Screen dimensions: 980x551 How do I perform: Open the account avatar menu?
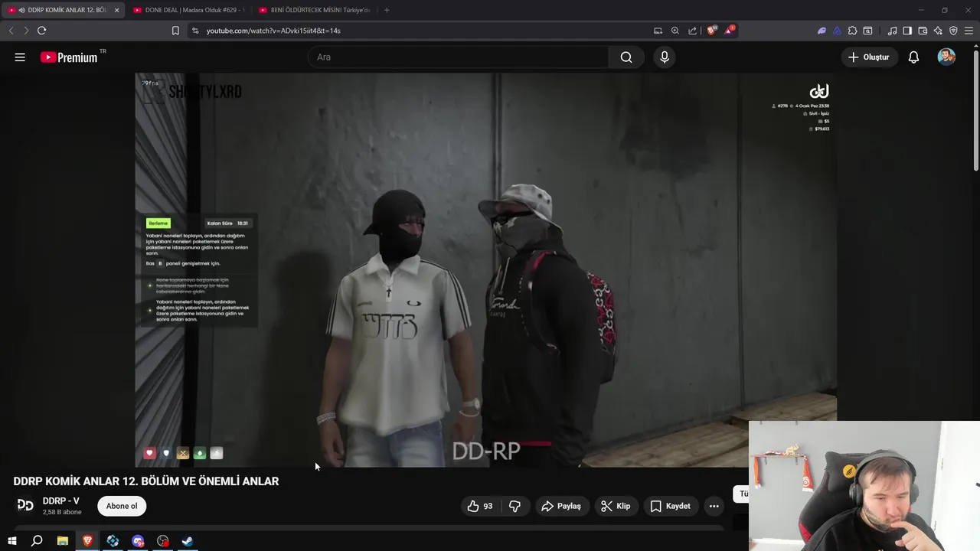(x=946, y=57)
